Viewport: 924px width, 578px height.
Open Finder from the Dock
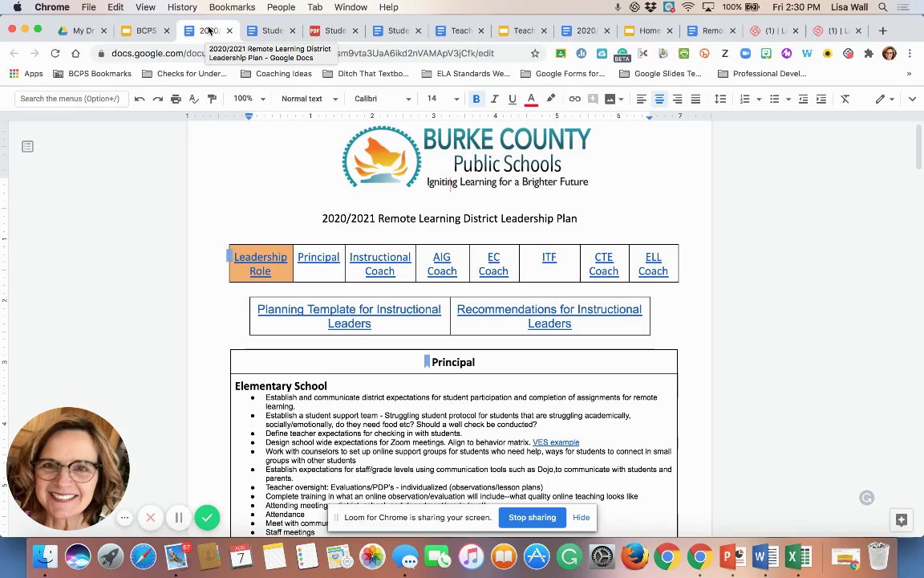[x=46, y=556]
